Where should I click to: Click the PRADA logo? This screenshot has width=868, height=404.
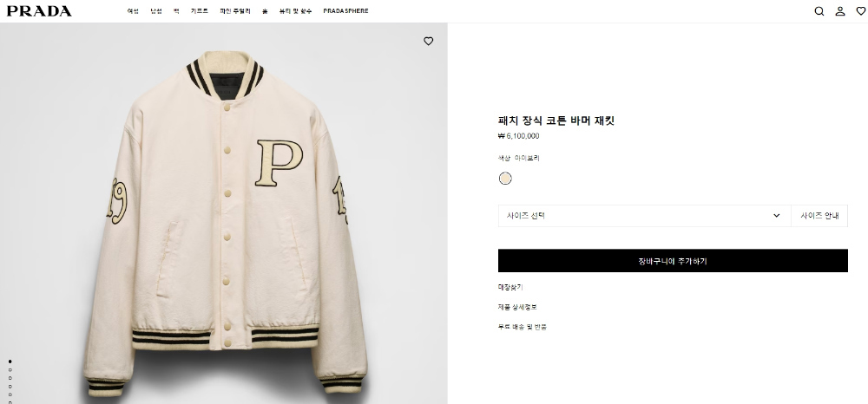click(39, 11)
